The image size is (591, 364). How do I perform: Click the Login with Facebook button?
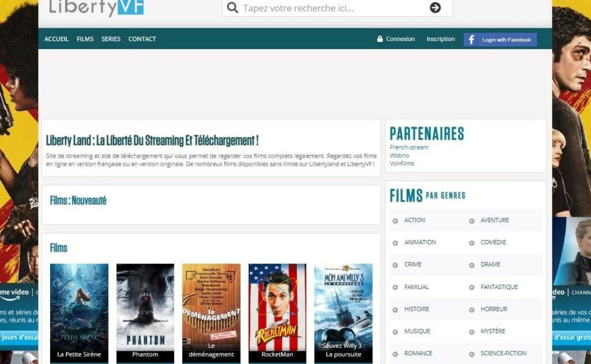[x=500, y=40]
